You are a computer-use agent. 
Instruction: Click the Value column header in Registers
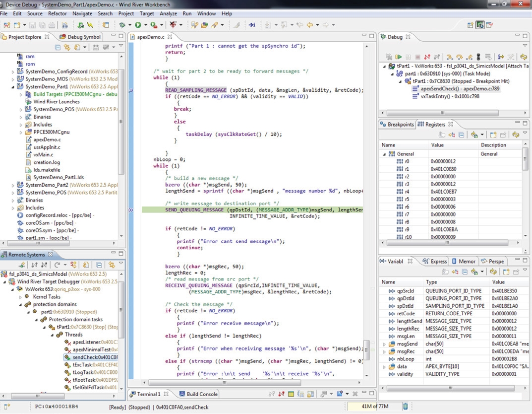pos(454,145)
